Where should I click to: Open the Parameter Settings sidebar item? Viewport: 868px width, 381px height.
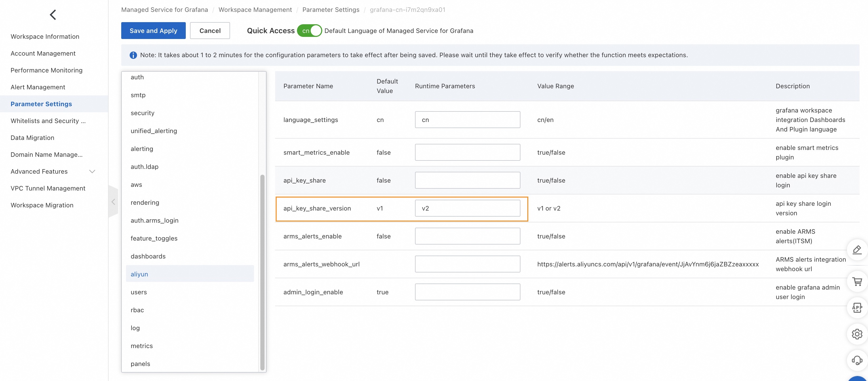41,104
